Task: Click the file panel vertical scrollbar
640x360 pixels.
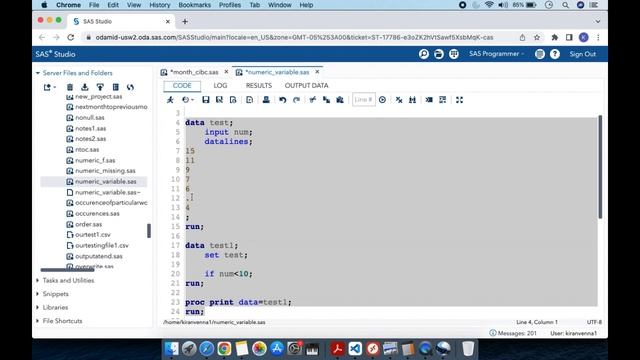Action: click(149, 231)
